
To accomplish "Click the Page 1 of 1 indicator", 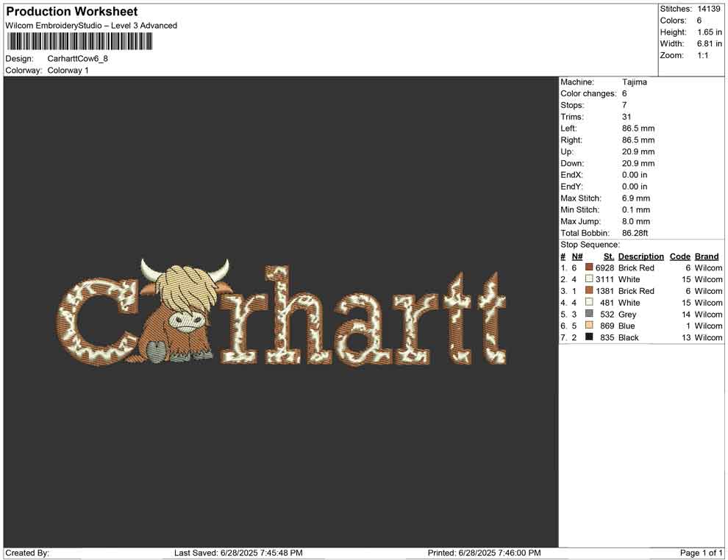I will (x=701, y=553).
